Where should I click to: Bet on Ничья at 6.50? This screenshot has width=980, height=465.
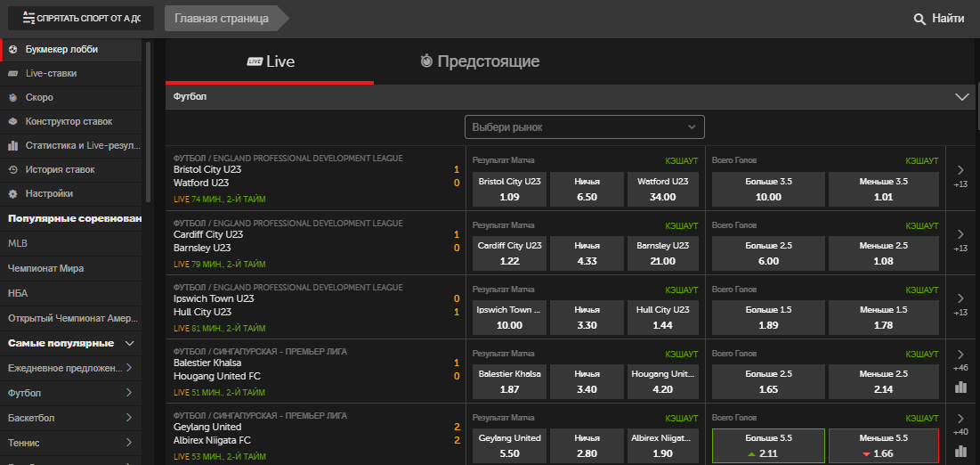pyautogui.click(x=587, y=189)
